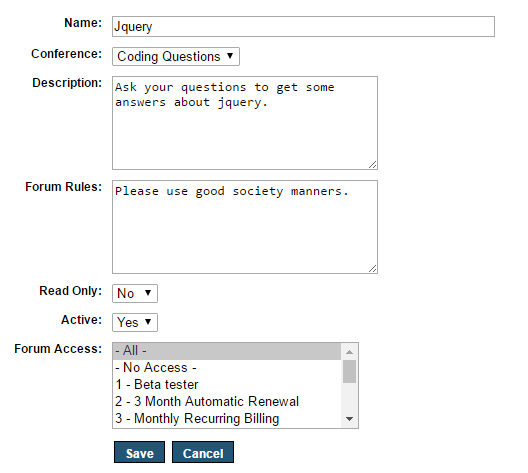Open the Active dropdown set to Yes
528x473 pixels.
coord(135,323)
